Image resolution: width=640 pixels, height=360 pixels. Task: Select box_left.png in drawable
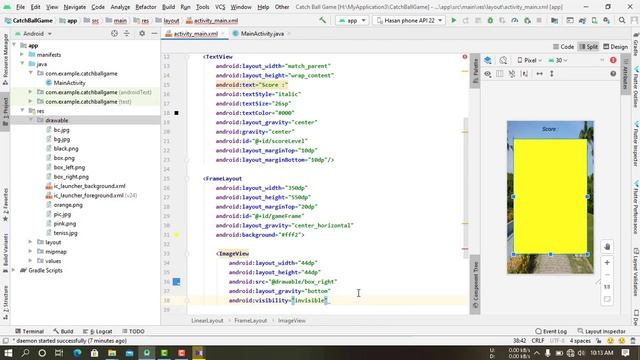[69, 167]
